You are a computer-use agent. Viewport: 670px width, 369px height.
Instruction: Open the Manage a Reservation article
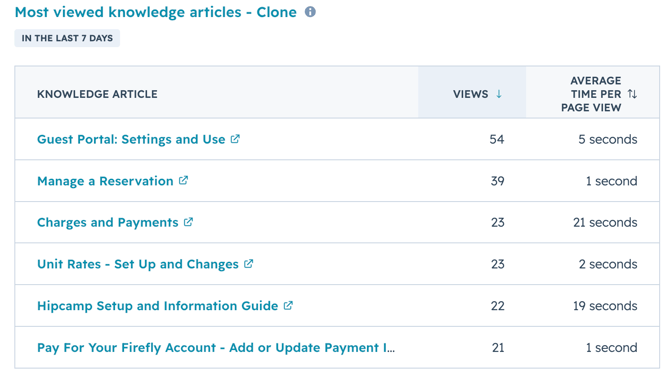coord(105,181)
